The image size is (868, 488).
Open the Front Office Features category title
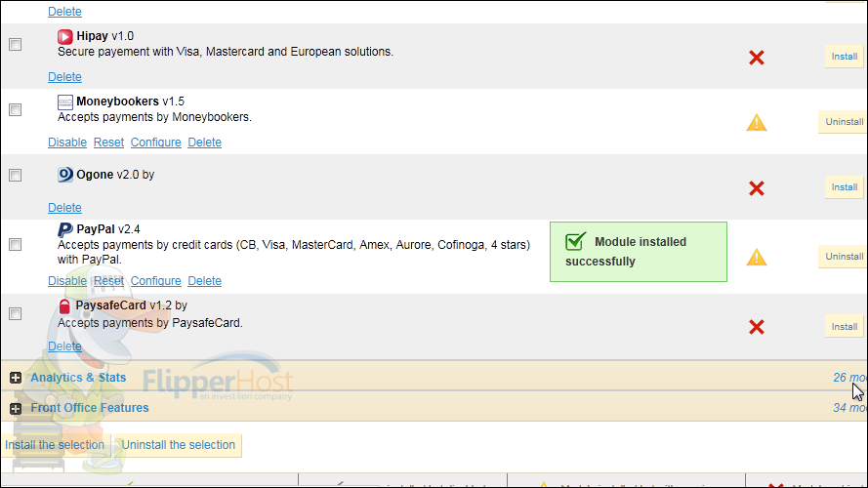(x=90, y=408)
